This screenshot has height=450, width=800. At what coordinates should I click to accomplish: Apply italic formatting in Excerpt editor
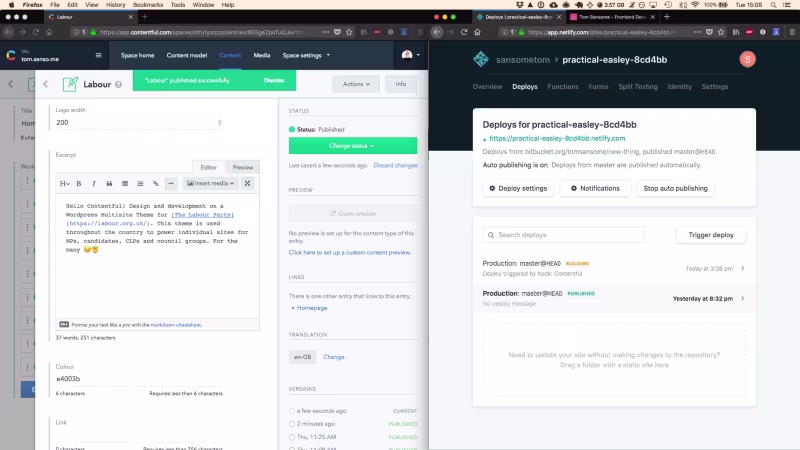94,184
